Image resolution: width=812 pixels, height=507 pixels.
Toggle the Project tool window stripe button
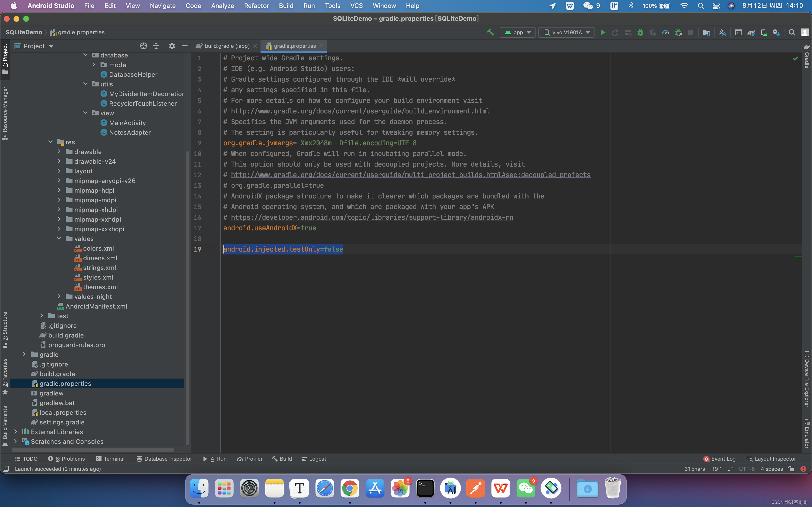coord(5,59)
